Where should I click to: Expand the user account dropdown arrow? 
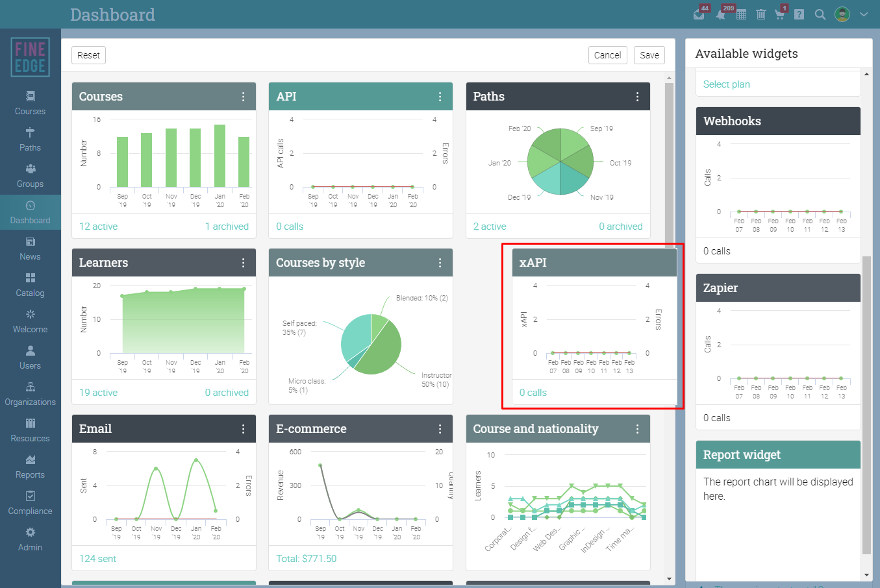(864, 14)
